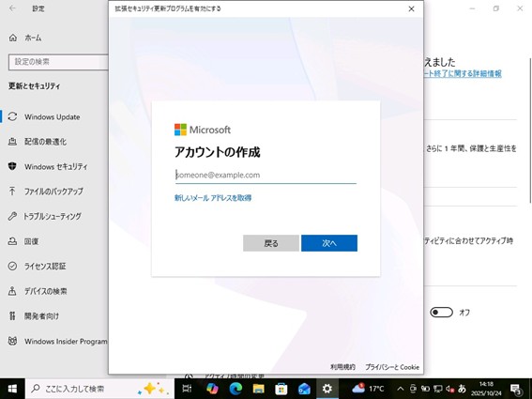The height and width of the screenshot is (399, 532).
Task: Open 配信の最適化 settings page
Action: 45,142
